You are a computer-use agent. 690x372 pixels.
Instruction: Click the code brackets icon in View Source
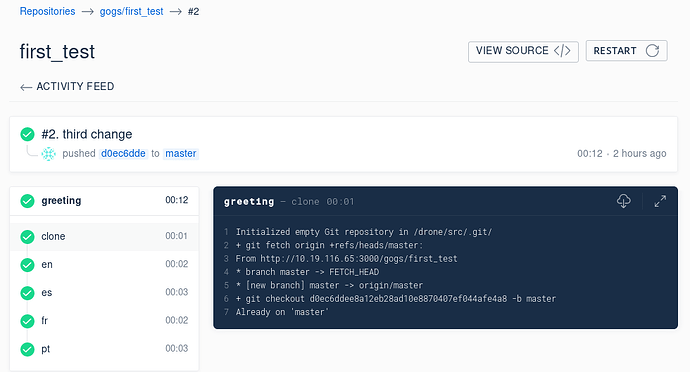pos(562,51)
